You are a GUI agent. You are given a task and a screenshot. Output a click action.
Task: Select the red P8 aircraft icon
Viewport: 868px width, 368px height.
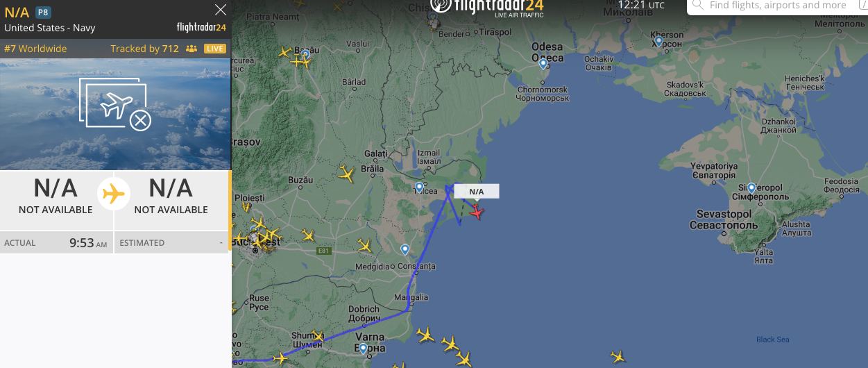tap(477, 211)
